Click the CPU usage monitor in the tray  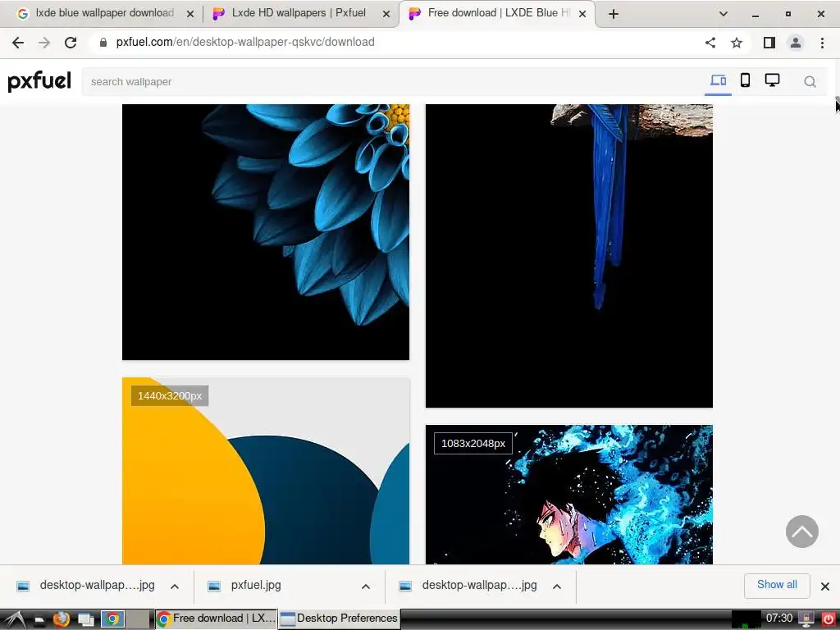[x=746, y=619]
